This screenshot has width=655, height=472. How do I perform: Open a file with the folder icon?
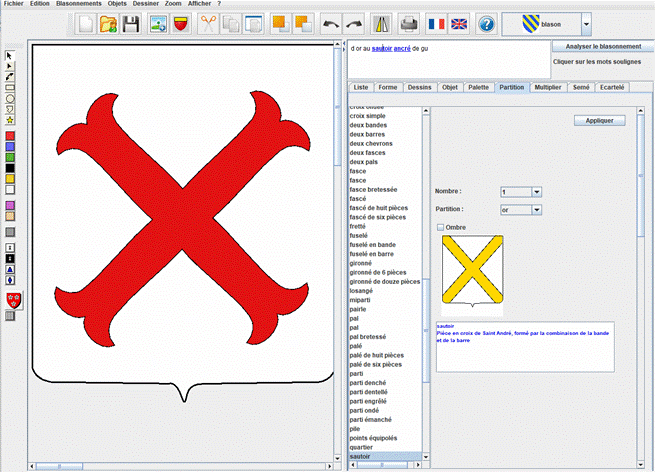coord(109,23)
